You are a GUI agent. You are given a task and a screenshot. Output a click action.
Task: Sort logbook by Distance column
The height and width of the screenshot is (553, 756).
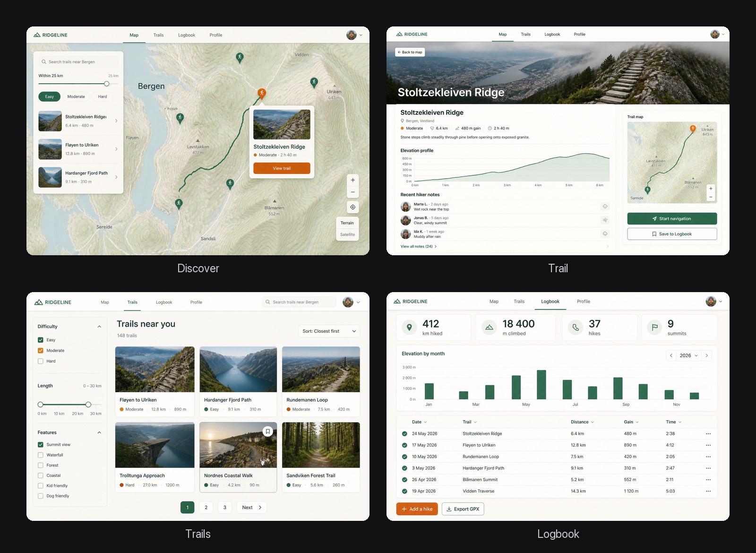pyautogui.click(x=582, y=422)
